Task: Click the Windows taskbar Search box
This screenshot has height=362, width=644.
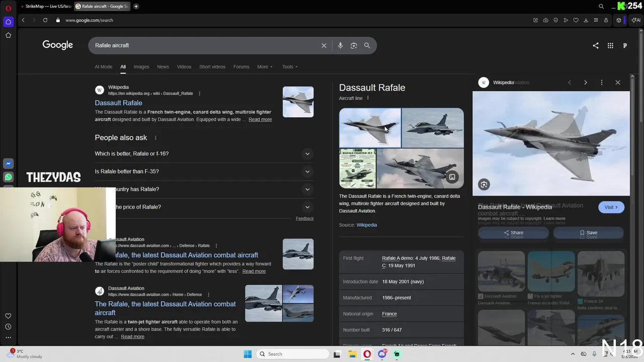Action: (292, 354)
